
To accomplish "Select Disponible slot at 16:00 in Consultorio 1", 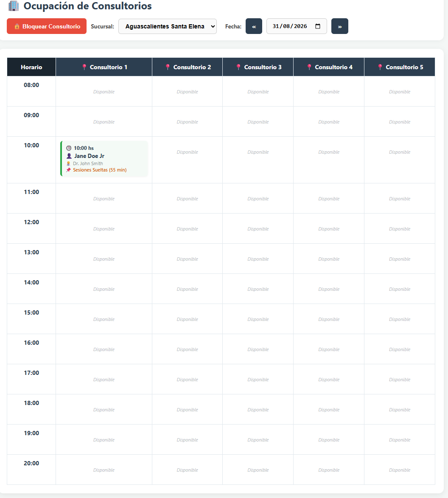I will 104,350.
